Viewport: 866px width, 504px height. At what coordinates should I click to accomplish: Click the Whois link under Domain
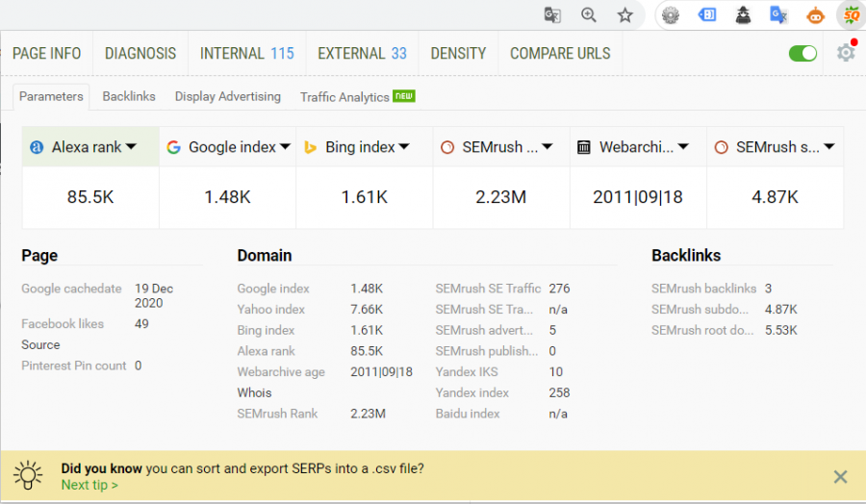tap(254, 392)
